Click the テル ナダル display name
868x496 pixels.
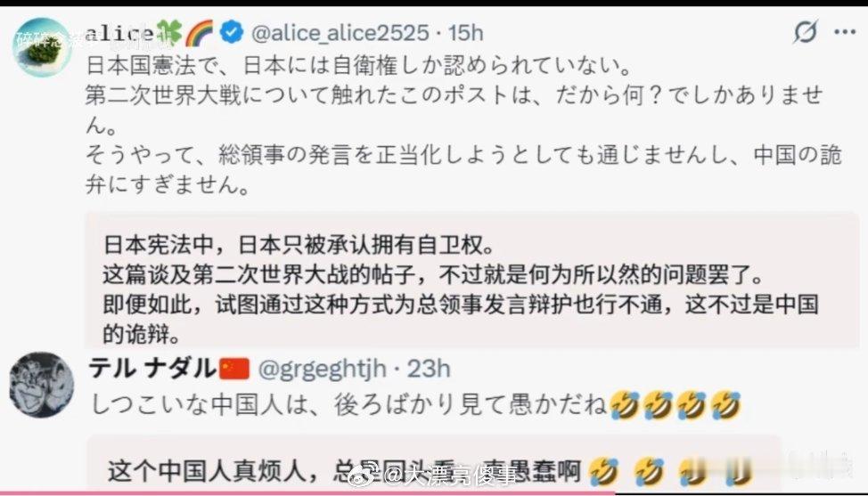tap(152, 369)
